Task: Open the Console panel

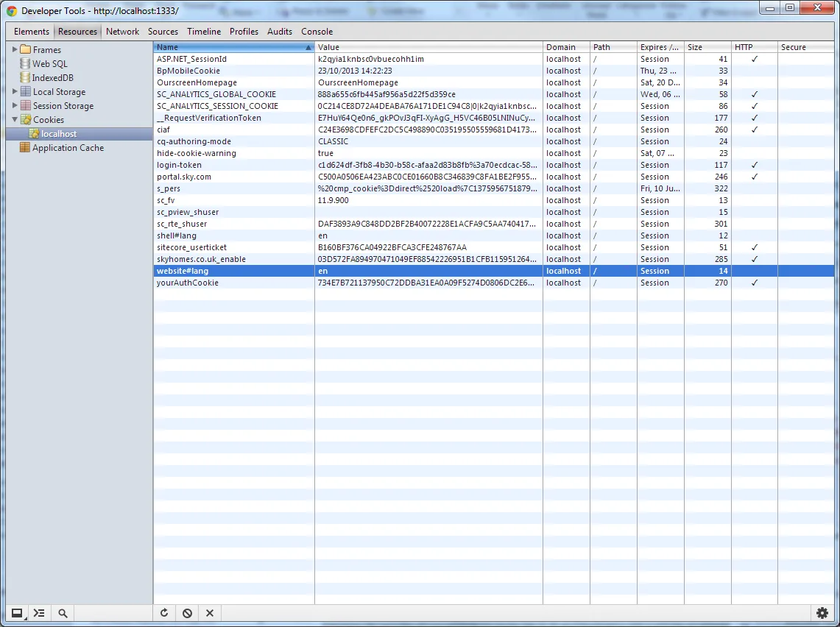Action: pos(317,32)
